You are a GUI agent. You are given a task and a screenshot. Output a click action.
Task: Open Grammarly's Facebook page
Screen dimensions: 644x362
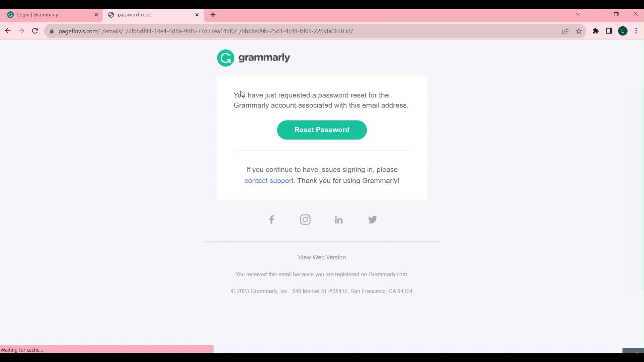click(x=272, y=220)
